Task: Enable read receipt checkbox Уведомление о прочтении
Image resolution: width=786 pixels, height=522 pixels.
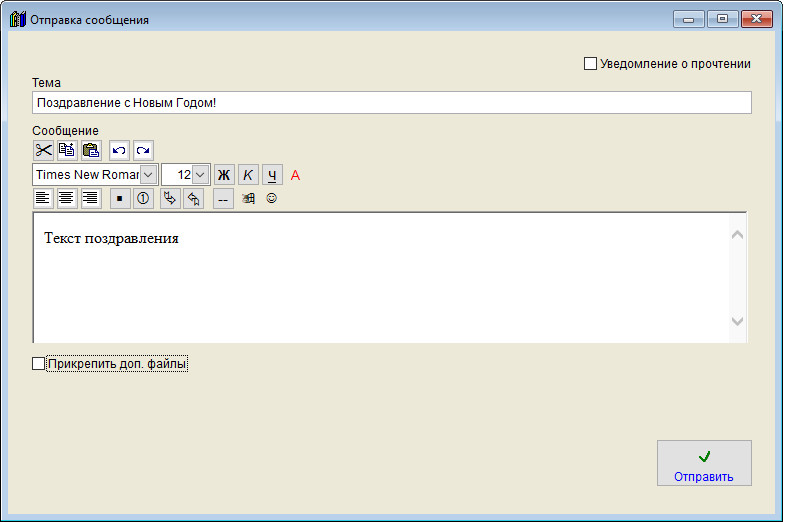Action: [591, 64]
